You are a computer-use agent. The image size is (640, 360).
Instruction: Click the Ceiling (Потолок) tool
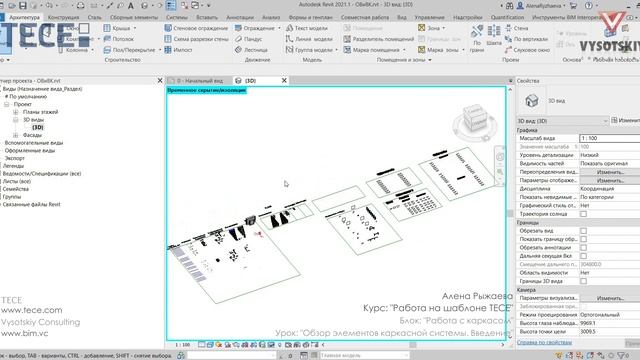(119, 39)
